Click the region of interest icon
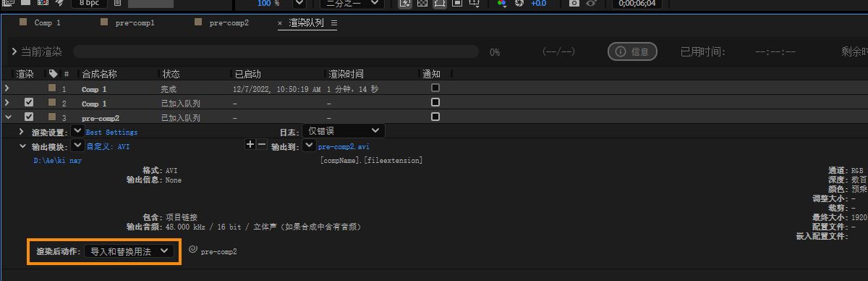Image resolution: width=868 pixels, height=281 pixels. [457, 4]
